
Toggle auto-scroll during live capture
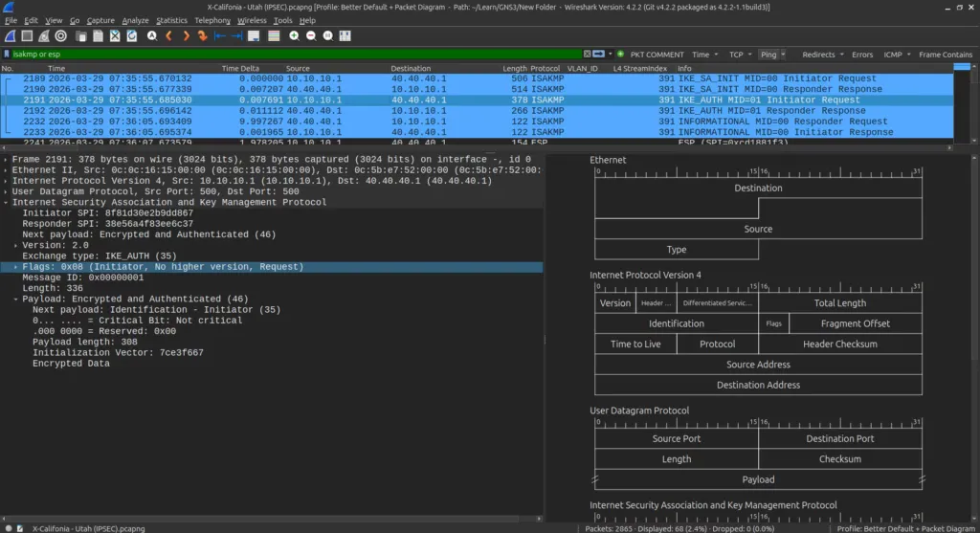253,36
